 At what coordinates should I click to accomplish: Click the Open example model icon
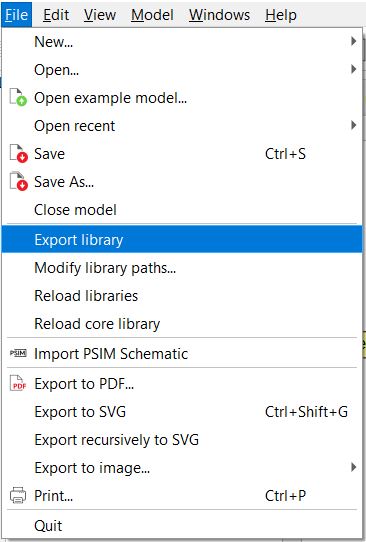pos(18,97)
